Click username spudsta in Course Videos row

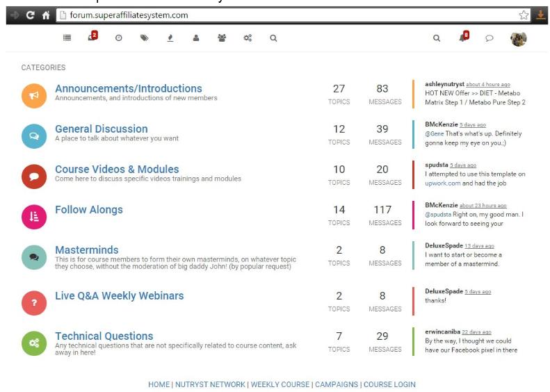click(x=437, y=165)
